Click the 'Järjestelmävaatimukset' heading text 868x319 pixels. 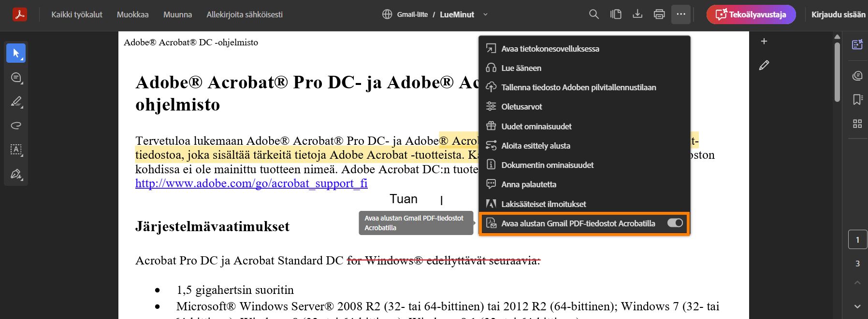click(212, 226)
